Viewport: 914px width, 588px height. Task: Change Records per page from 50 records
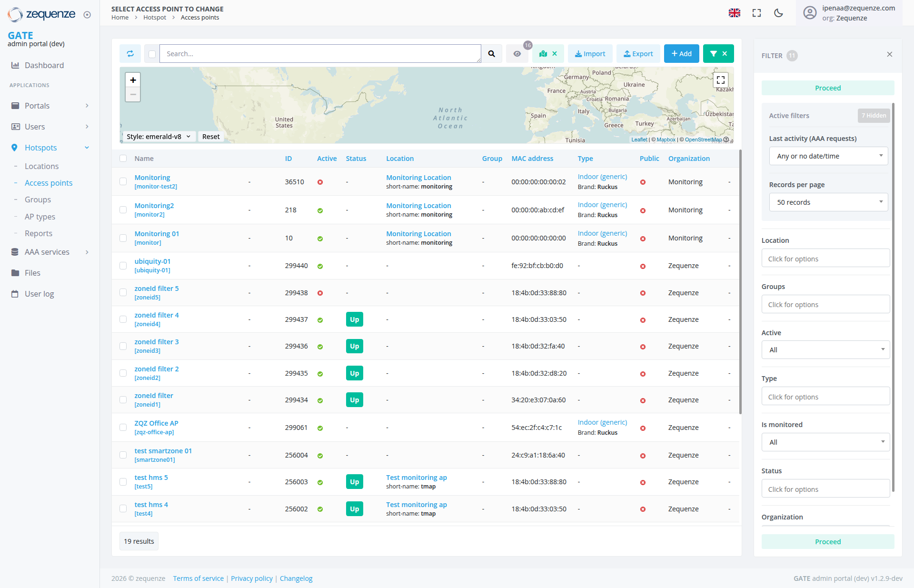[x=828, y=202]
